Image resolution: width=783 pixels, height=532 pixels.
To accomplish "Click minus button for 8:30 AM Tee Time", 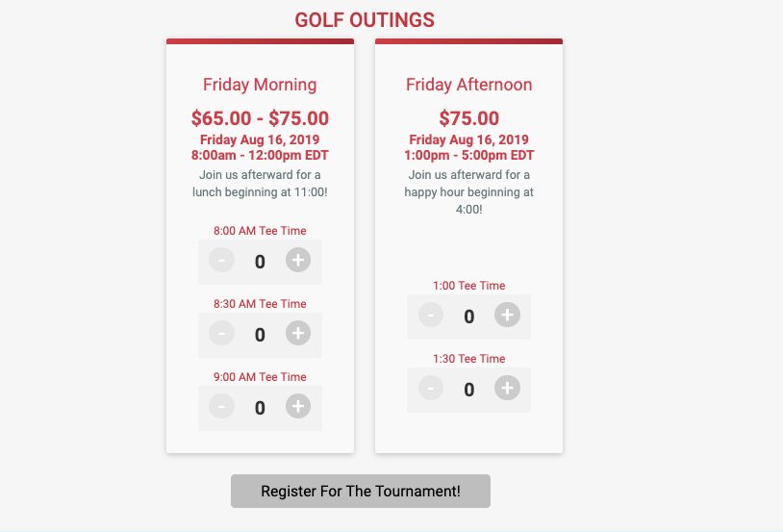I will coord(221,333).
